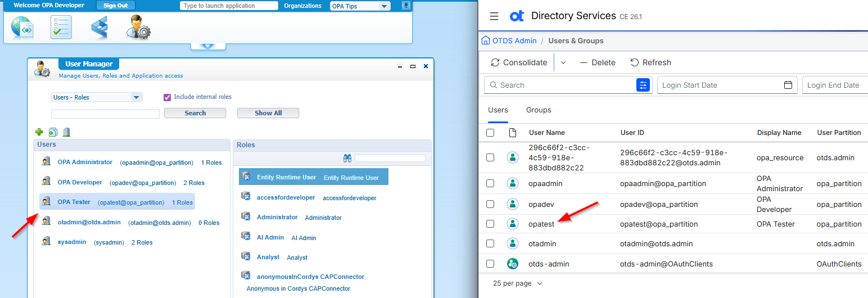Click the Show All button
Image resolution: width=868 pixels, height=298 pixels.
coord(268,113)
